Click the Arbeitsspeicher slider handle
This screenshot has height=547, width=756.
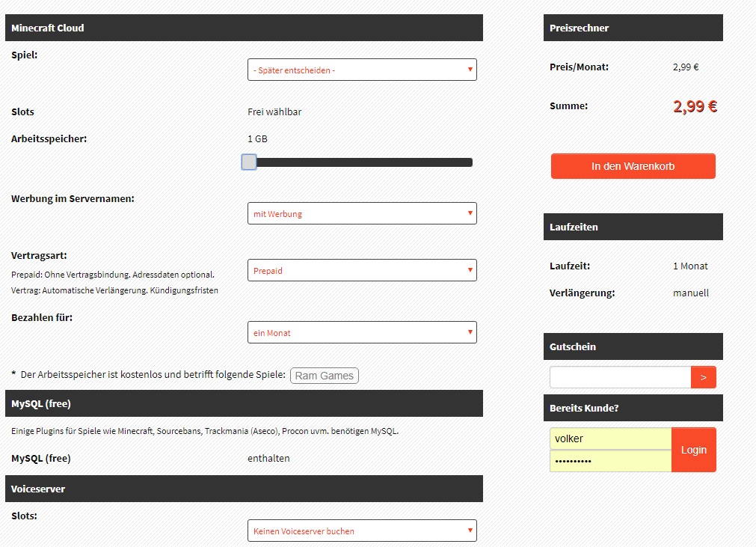tap(249, 162)
